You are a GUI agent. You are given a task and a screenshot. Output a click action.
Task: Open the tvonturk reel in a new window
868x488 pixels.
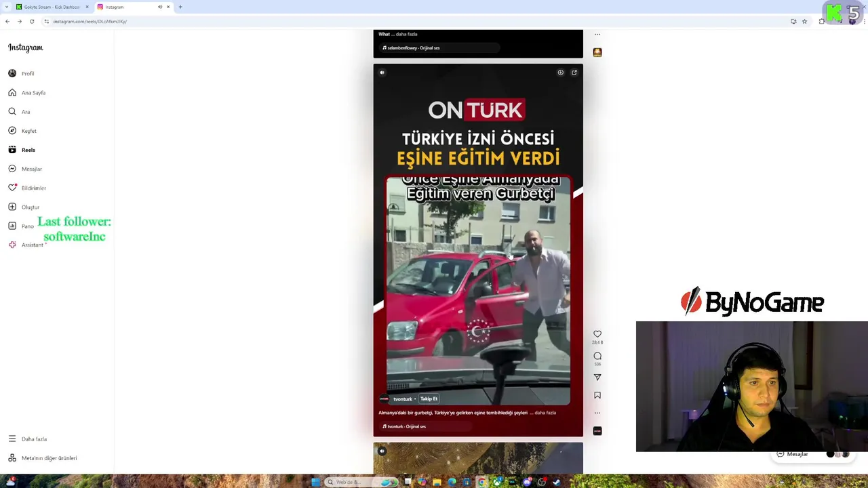[574, 73]
